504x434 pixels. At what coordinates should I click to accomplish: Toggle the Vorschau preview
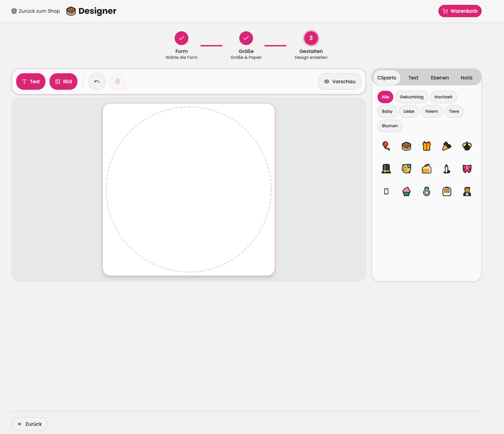(x=340, y=82)
